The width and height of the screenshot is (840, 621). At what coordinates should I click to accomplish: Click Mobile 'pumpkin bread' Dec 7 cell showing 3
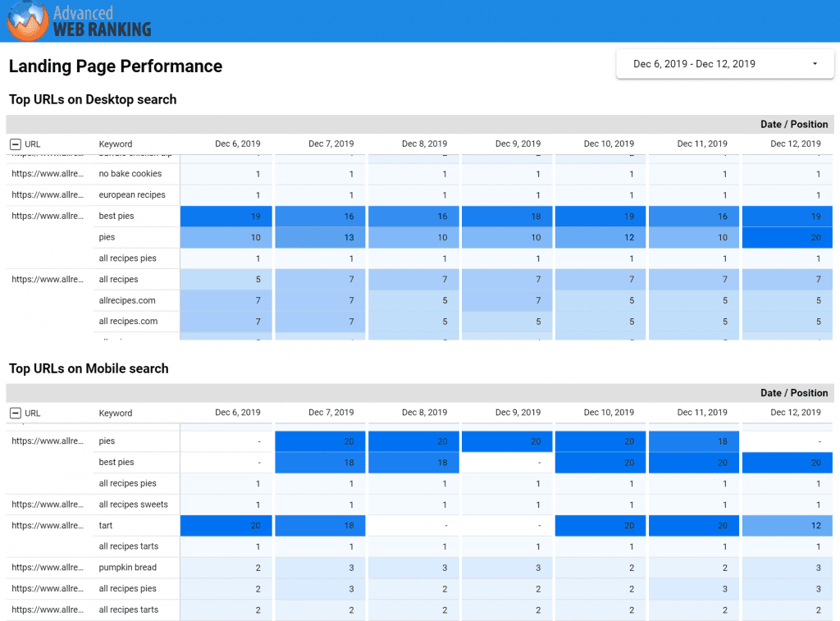tap(320, 568)
